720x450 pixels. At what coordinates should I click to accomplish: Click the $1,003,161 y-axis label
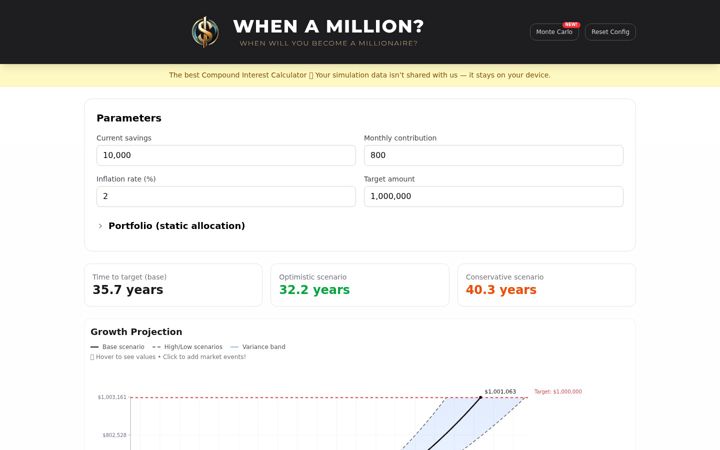click(112, 397)
